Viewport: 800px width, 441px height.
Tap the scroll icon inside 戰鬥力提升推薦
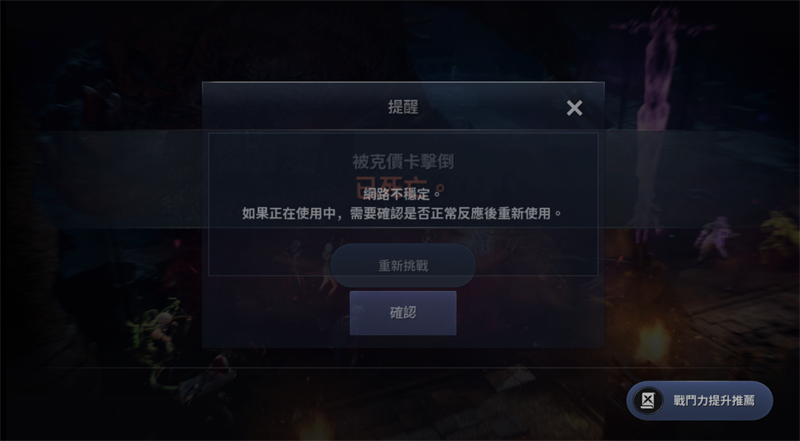[647, 401]
